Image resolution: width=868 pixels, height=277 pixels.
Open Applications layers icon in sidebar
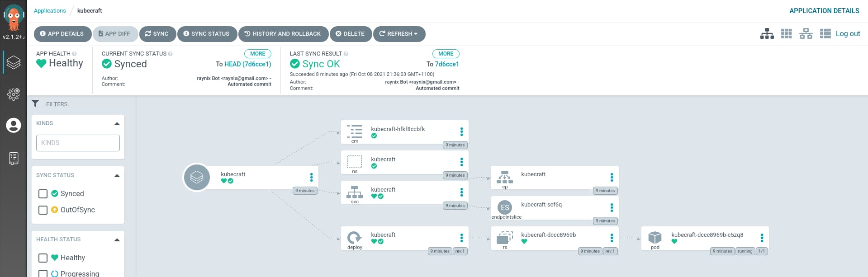14,62
